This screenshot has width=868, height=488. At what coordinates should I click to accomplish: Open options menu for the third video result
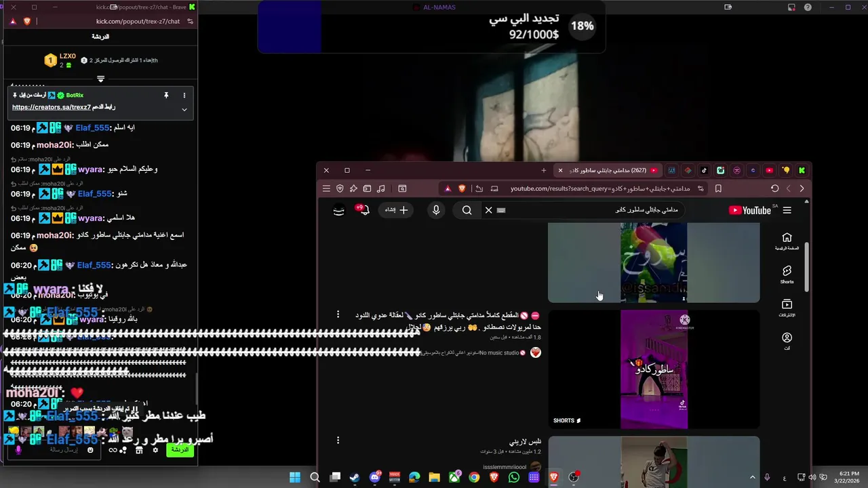click(338, 441)
